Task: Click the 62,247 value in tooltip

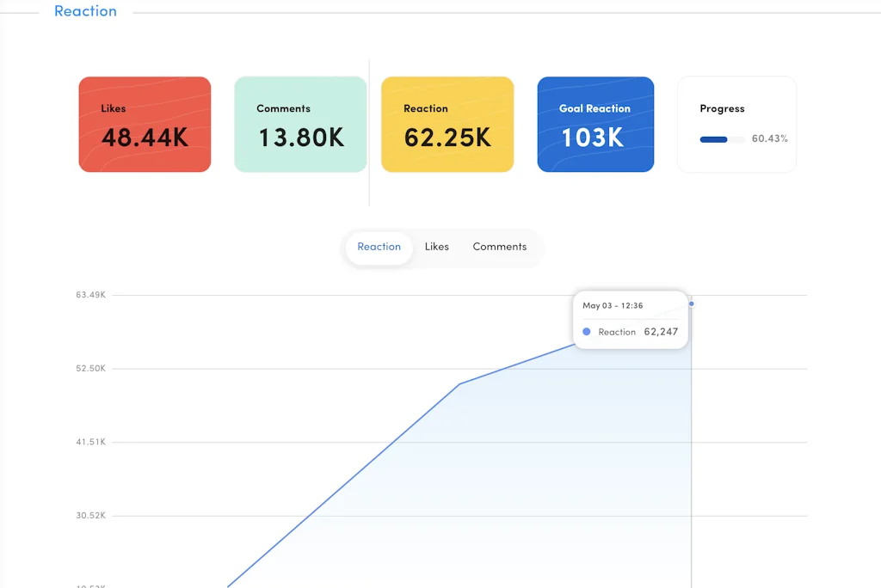Action: click(661, 332)
